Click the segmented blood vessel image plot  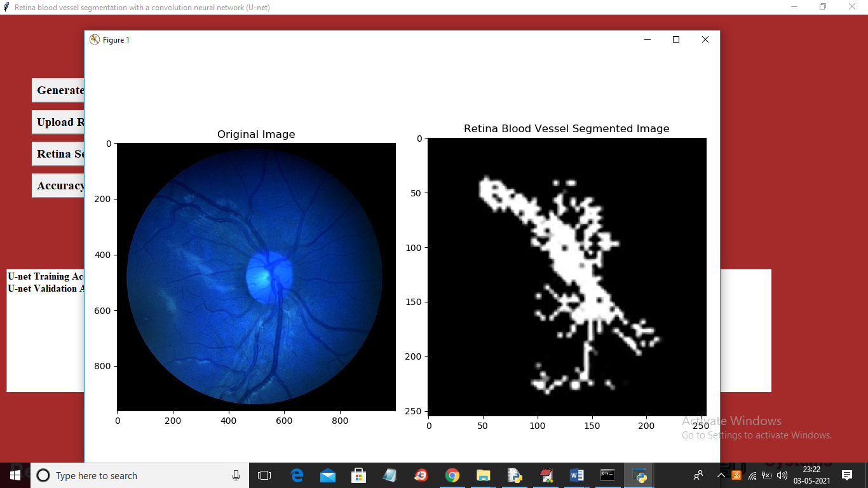click(567, 277)
